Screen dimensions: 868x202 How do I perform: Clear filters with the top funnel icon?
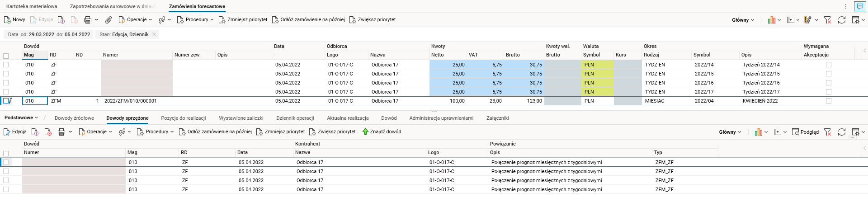click(827, 20)
